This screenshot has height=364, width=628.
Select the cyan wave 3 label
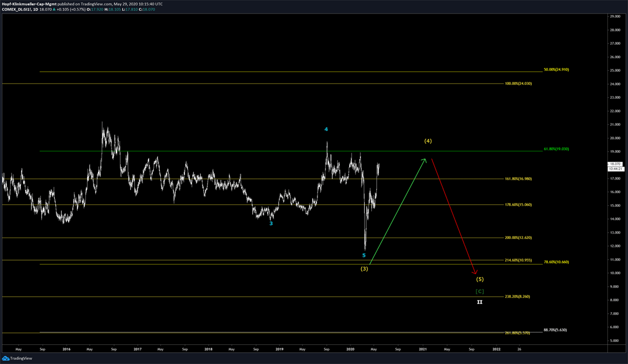[x=271, y=223]
